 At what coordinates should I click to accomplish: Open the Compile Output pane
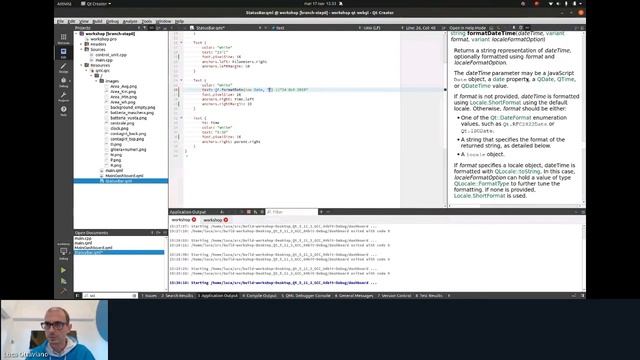tap(260, 296)
